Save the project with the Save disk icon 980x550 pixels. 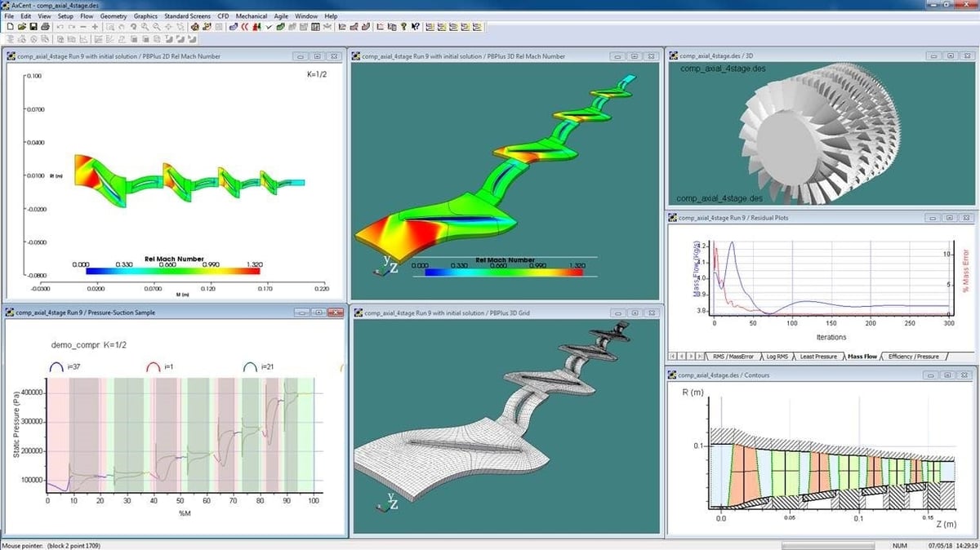pos(33,29)
